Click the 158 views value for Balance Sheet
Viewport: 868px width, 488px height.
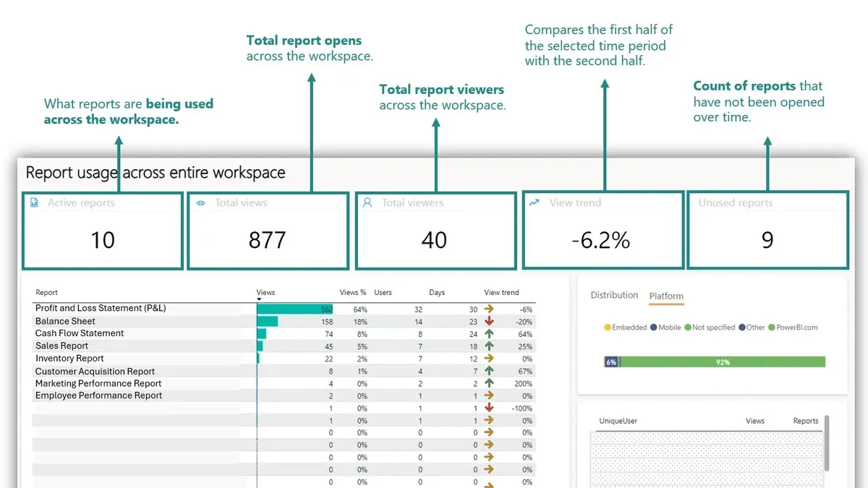pyautogui.click(x=326, y=322)
